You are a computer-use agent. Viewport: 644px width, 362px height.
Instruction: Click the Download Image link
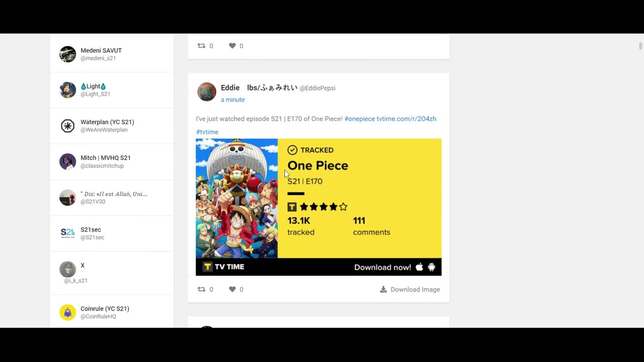click(410, 289)
